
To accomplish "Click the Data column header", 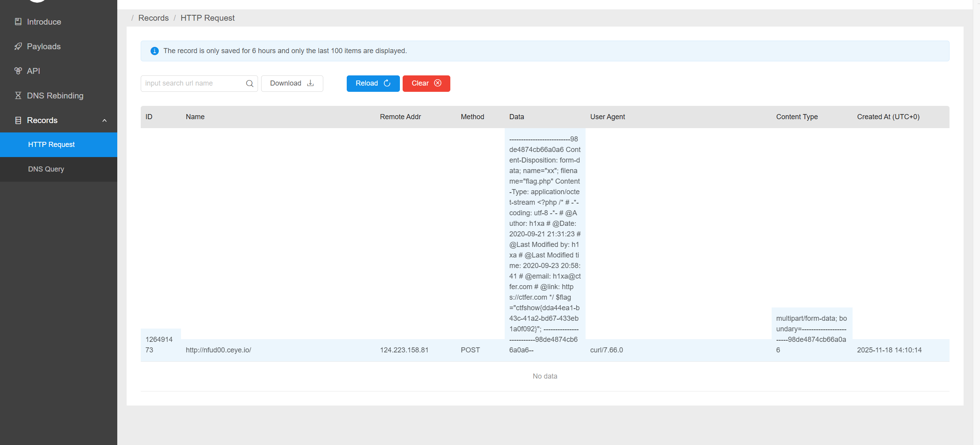I will coord(516,117).
